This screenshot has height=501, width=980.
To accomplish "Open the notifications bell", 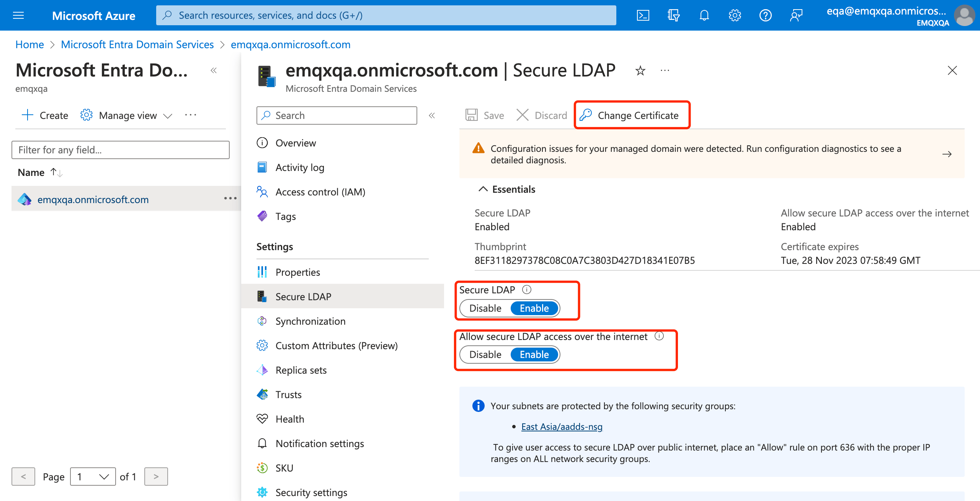I will point(704,15).
